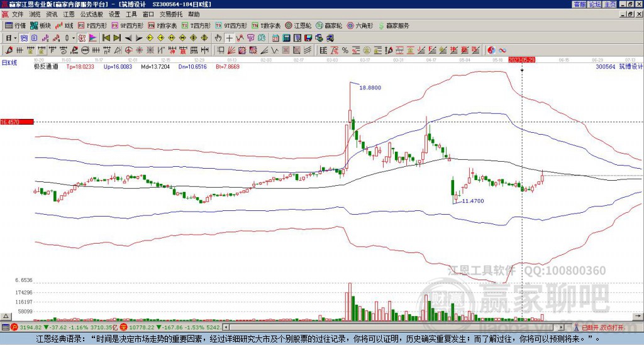
Task: Toggle the crosshair cursor tool
Action: 229,38
